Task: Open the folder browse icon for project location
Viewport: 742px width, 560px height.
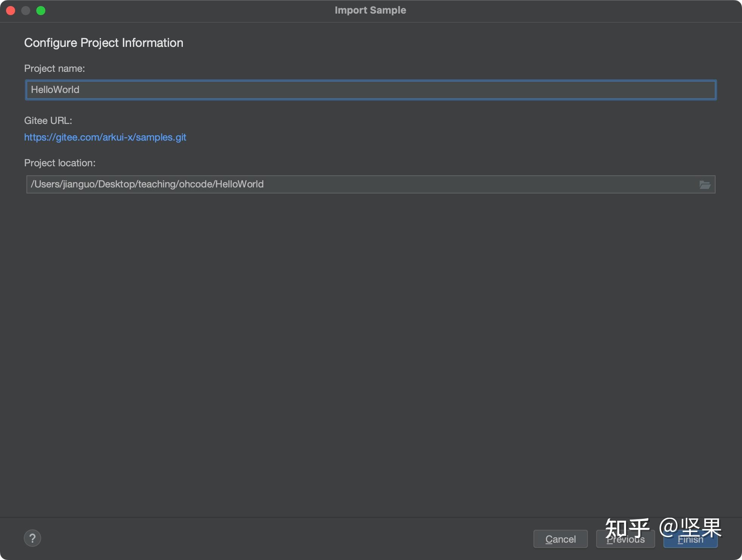Action: coord(705,185)
